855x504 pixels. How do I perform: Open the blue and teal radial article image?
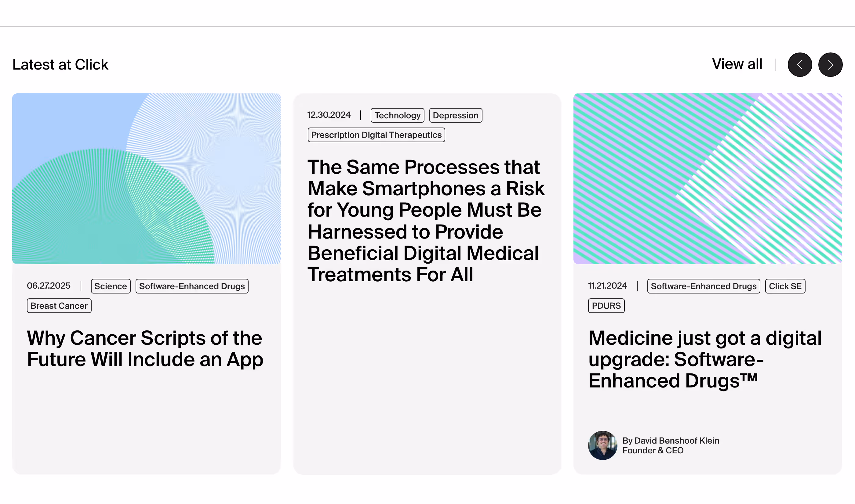(147, 179)
